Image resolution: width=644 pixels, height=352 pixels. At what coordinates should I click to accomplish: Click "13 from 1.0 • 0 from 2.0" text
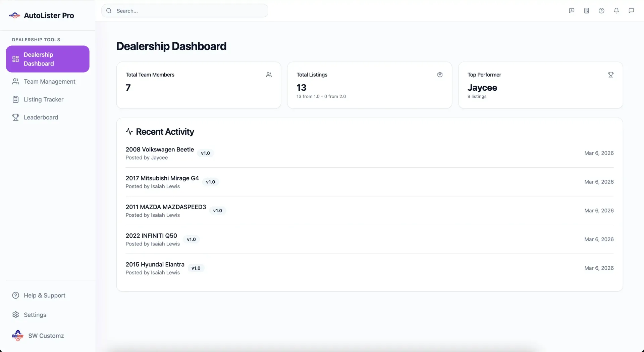tap(321, 96)
